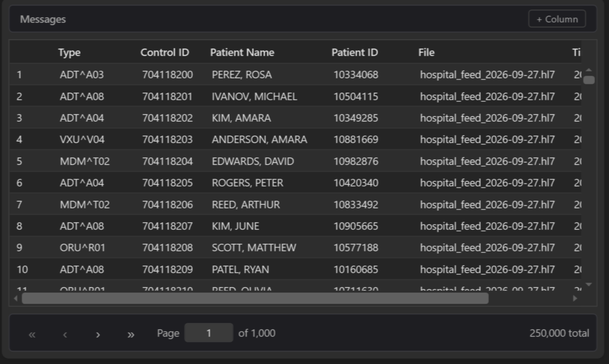Image resolution: width=609 pixels, height=364 pixels.
Task: Select patient name KIM, JUNE
Action: 236,226
